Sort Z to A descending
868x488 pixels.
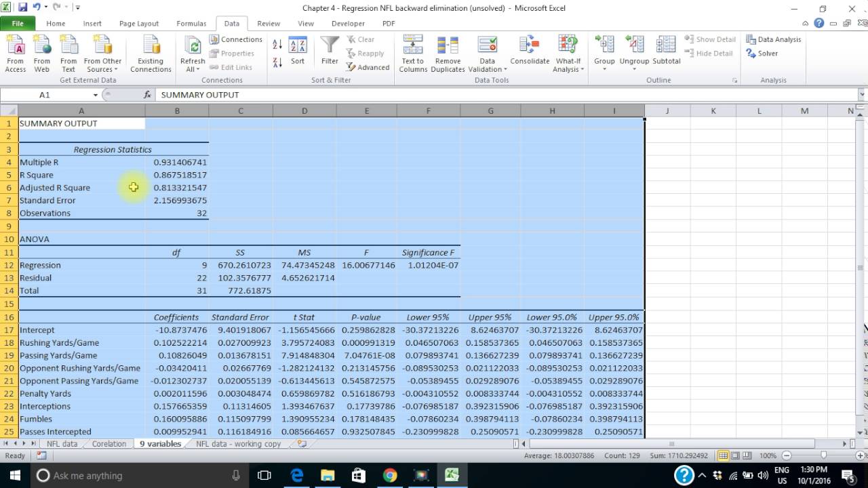coord(277,62)
